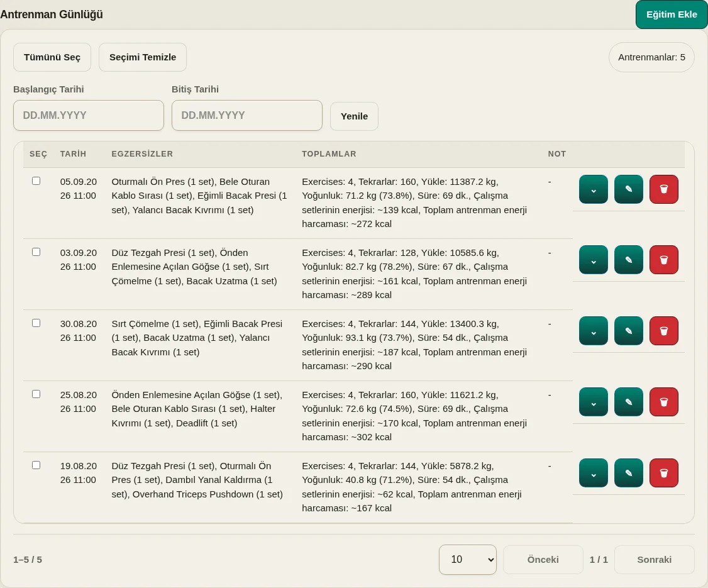Select date cell 30.08.2026 11:00

pos(79,331)
